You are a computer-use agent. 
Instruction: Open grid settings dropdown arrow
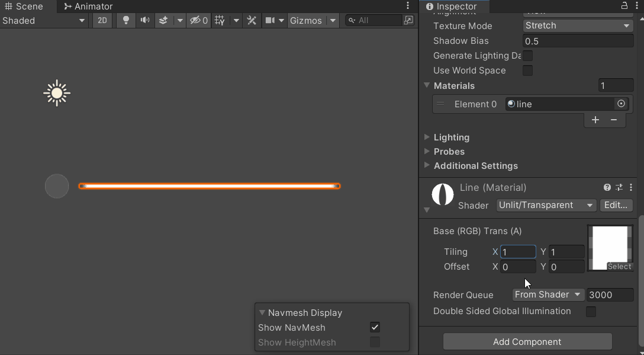click(236, 21)
